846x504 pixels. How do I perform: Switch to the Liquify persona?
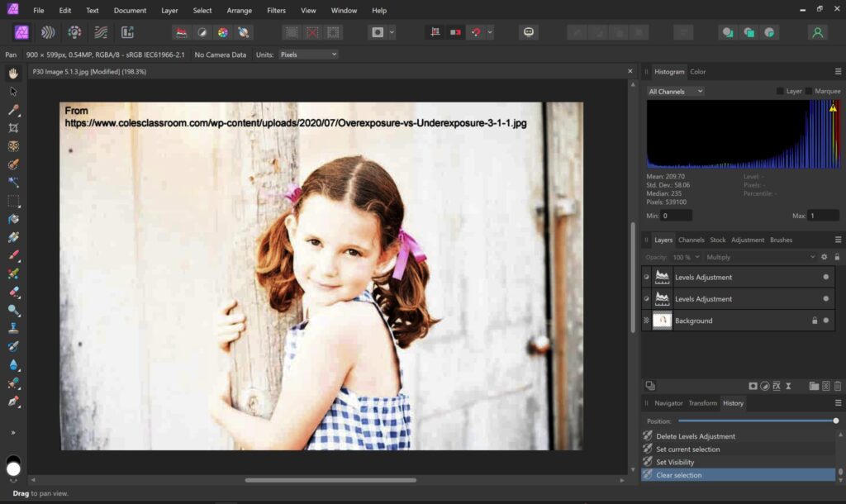click(x=48, y=33)
